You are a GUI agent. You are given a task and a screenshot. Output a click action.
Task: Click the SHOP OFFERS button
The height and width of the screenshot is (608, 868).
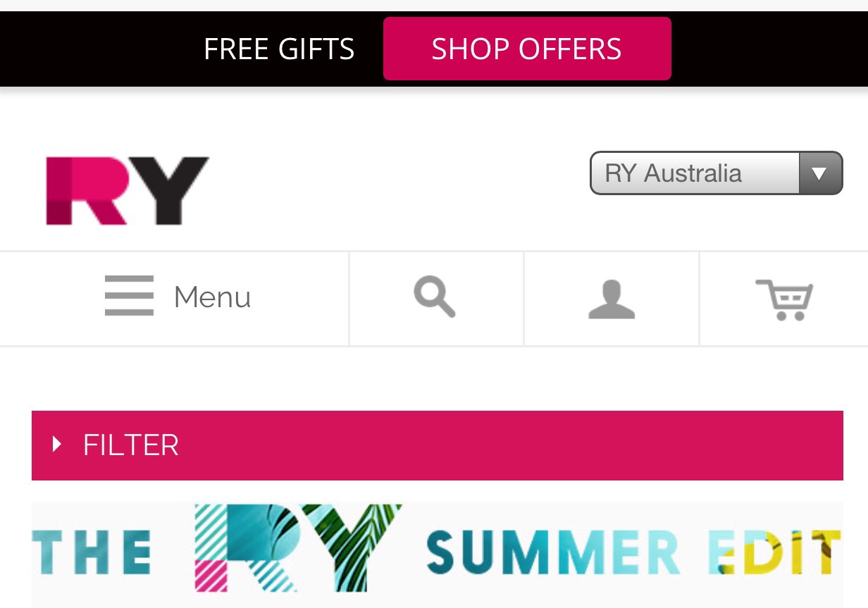[527, 49]
